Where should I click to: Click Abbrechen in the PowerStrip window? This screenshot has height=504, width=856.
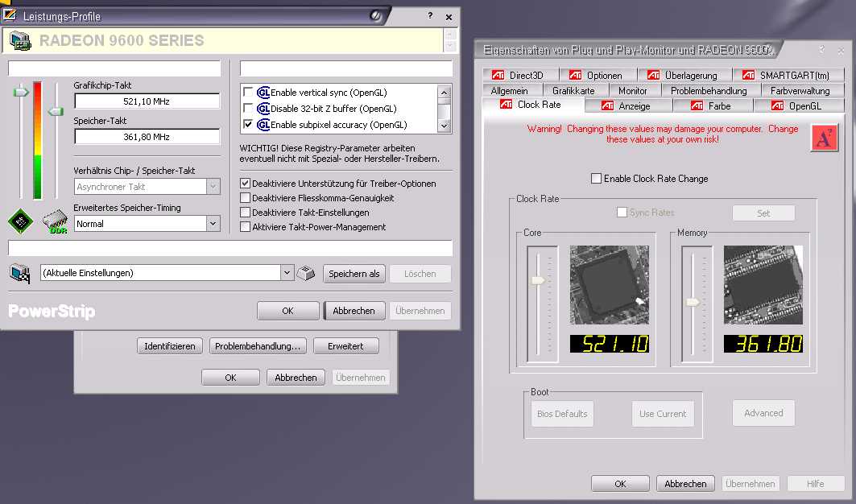pos(354,311)
